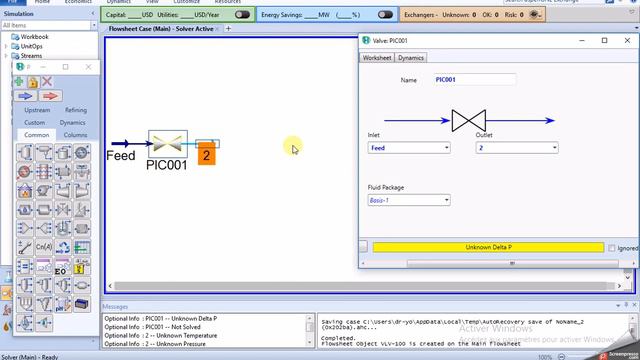The width and height of the screenshot is (640, 360).
Task: Click the valve window horizontal scrollbar
Action: coord(512,263)
